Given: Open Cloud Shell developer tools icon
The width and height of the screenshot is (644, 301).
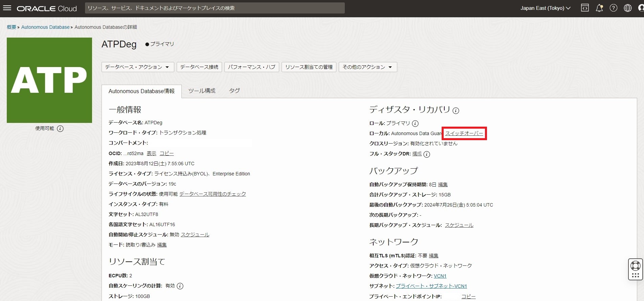Looking at the screenshot, I should [585, 8].
